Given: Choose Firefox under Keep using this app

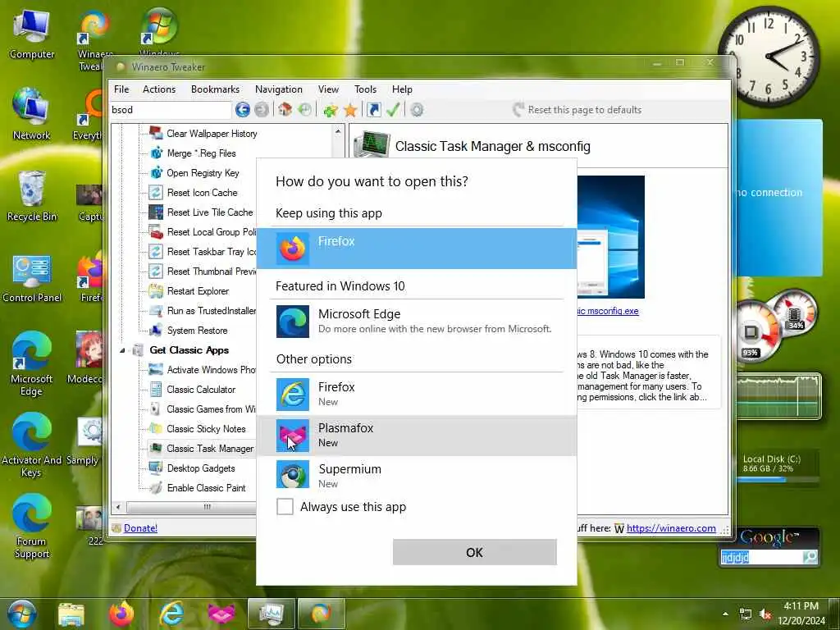Looking at the screenshot, I should tap(416, 248).
